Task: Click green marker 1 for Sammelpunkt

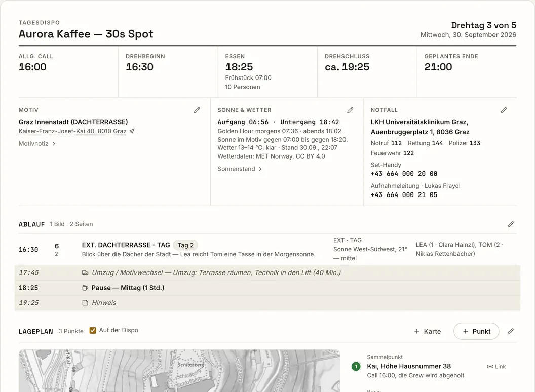Action: tap(356, 366)
